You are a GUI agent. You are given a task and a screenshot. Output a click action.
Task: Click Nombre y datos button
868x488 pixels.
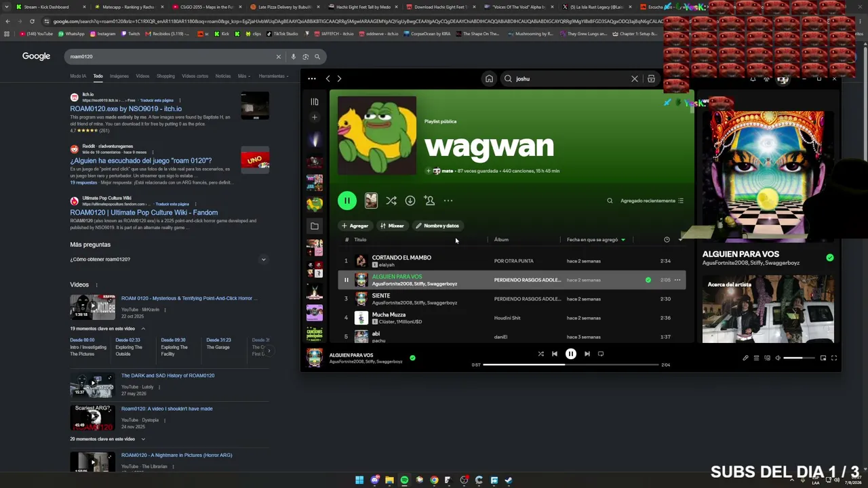(x=438, y=226)
